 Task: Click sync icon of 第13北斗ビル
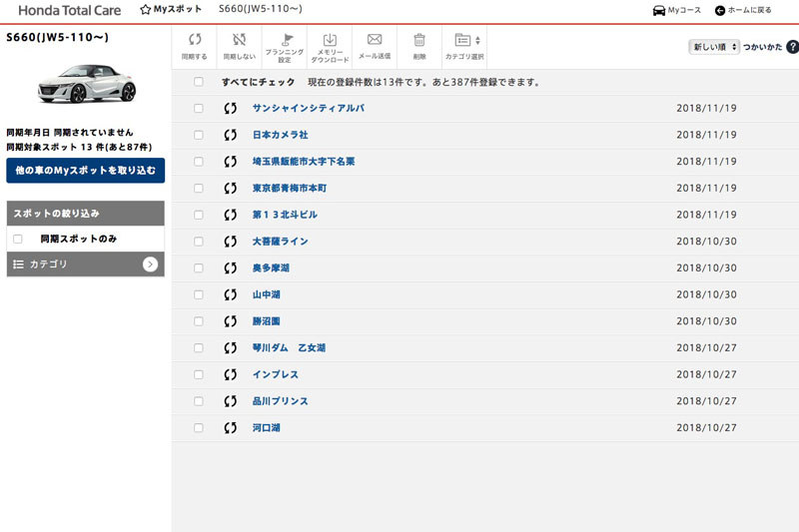[x=231, y=215]
